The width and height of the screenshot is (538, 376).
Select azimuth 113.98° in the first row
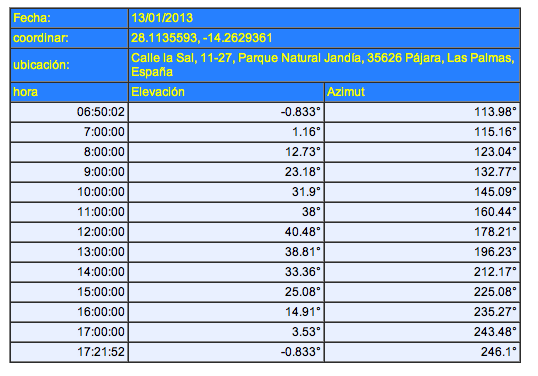click(495, 112)
